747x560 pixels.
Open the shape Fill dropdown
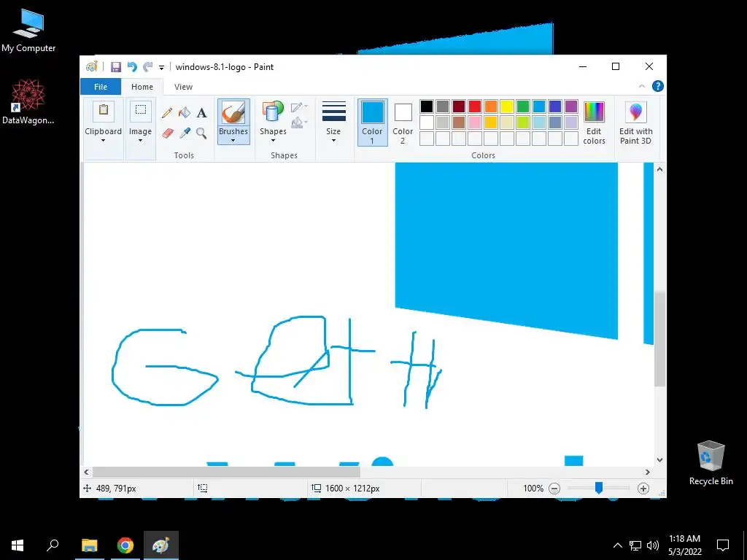(300, 123)
